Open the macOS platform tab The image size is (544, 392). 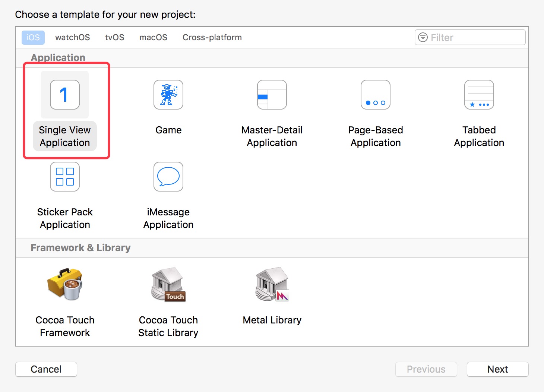153,37
